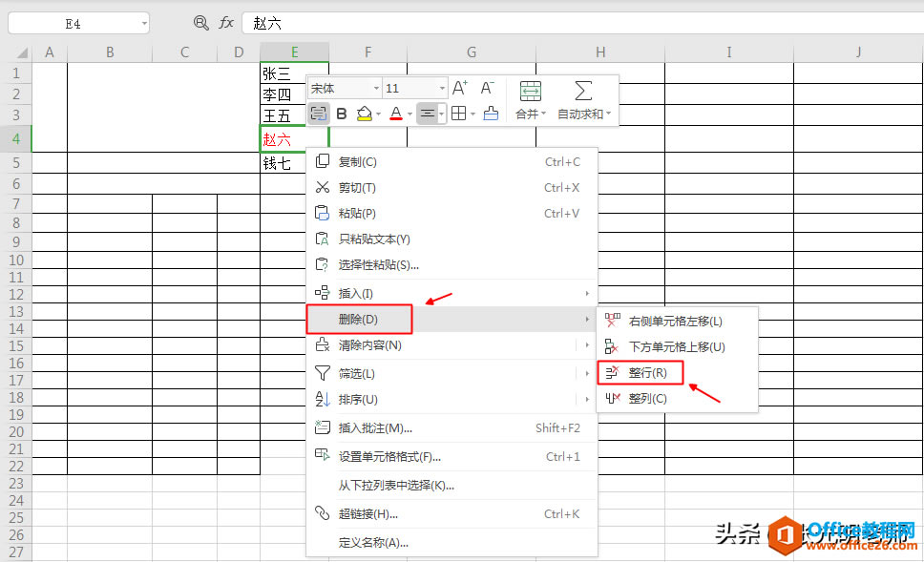
Task: Open the alignment dropdown arrow
Action: coord(441,114)
